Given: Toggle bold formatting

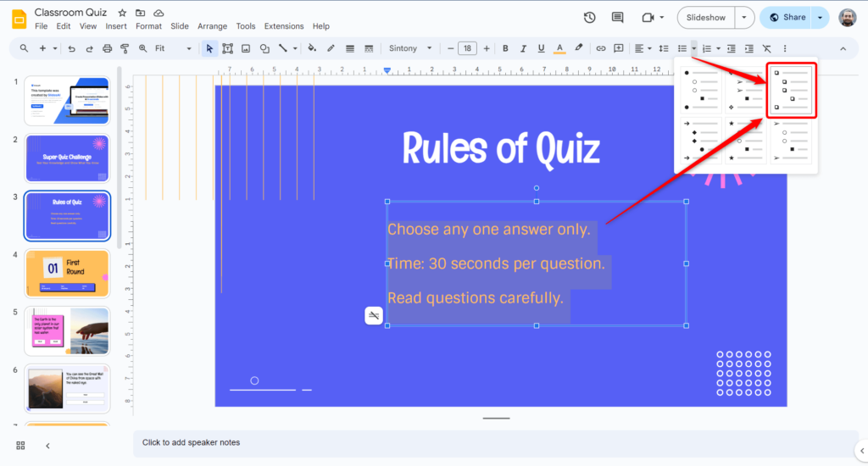Looking at the screenshot, I should (x=505, y=48).
